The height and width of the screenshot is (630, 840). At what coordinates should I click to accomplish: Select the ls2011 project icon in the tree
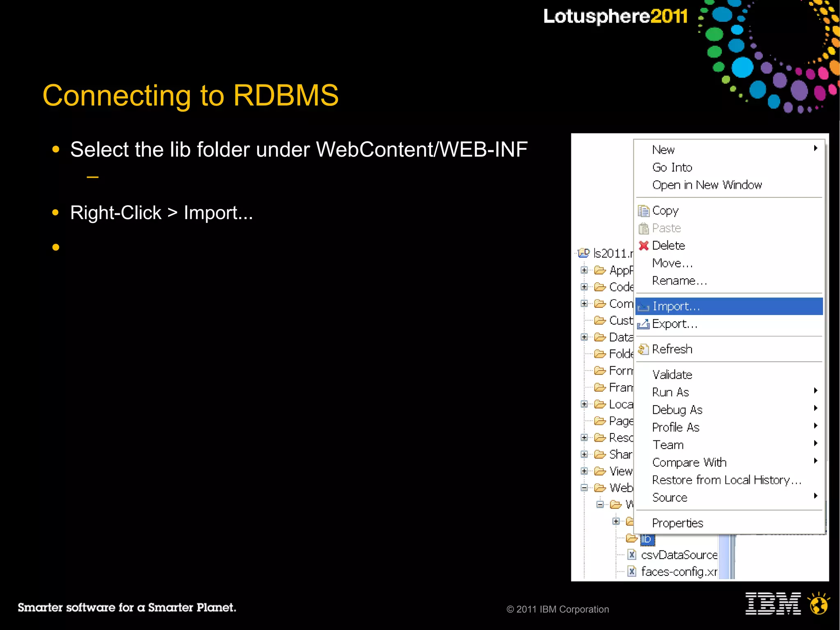click(584, 253)
